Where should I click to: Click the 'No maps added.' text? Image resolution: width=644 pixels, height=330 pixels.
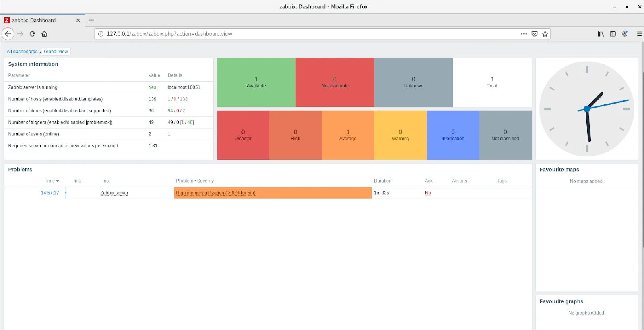coord(586,181)
